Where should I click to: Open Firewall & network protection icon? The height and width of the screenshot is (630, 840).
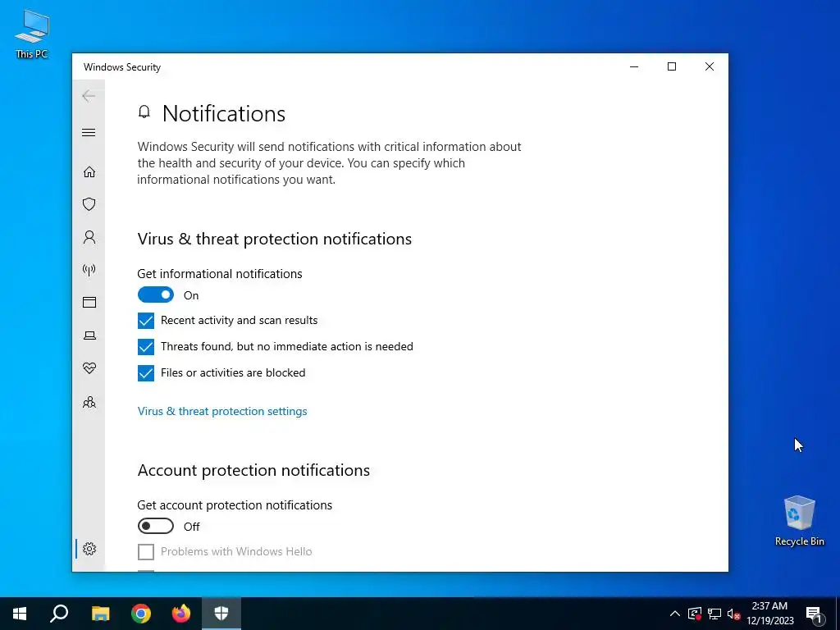[x=89, y=269]
